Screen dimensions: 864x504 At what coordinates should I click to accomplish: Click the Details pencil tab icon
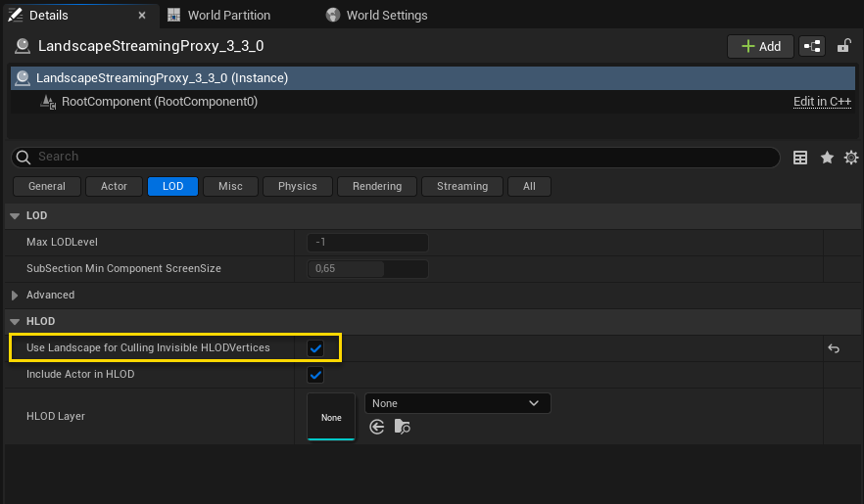click(x=16, y=16)
